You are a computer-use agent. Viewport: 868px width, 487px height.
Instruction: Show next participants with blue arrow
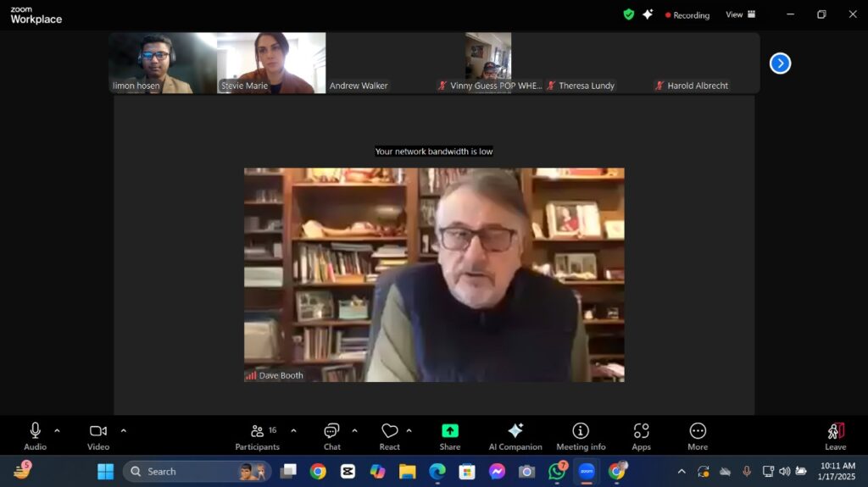click(x=780, y=64)
